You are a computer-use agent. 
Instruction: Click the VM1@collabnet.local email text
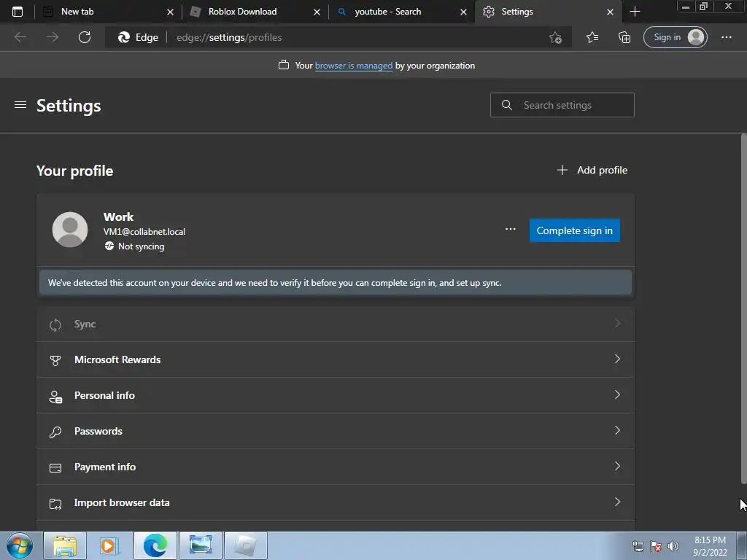pyautogui.click(x=144, y=232)
